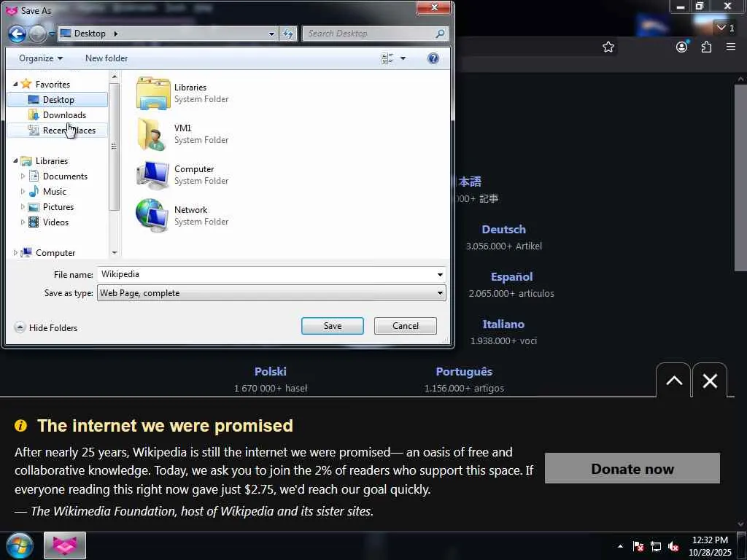Open the Libraries system folder icon
The height and width of the screenshot is (560, 747).
click(x=153, y=93)
